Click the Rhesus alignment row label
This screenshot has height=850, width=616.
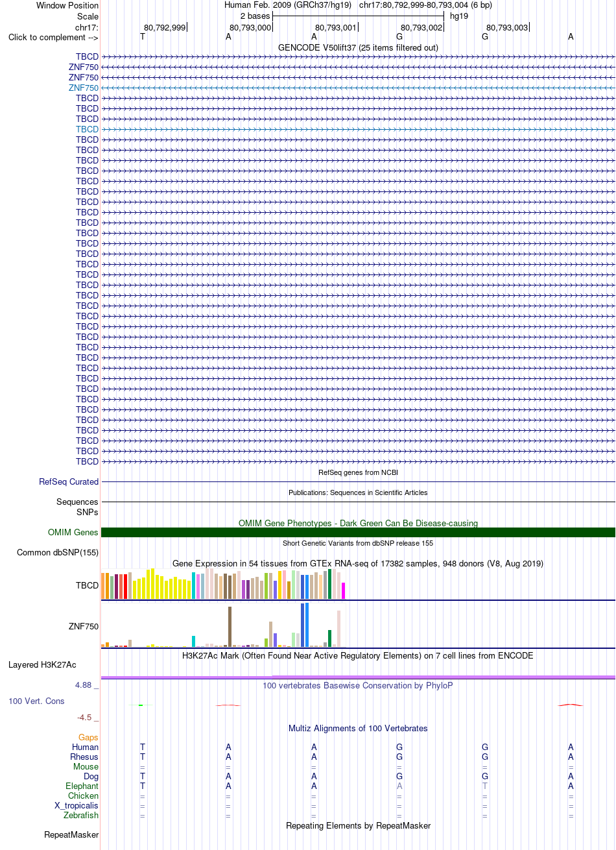(x=84, y=757)
